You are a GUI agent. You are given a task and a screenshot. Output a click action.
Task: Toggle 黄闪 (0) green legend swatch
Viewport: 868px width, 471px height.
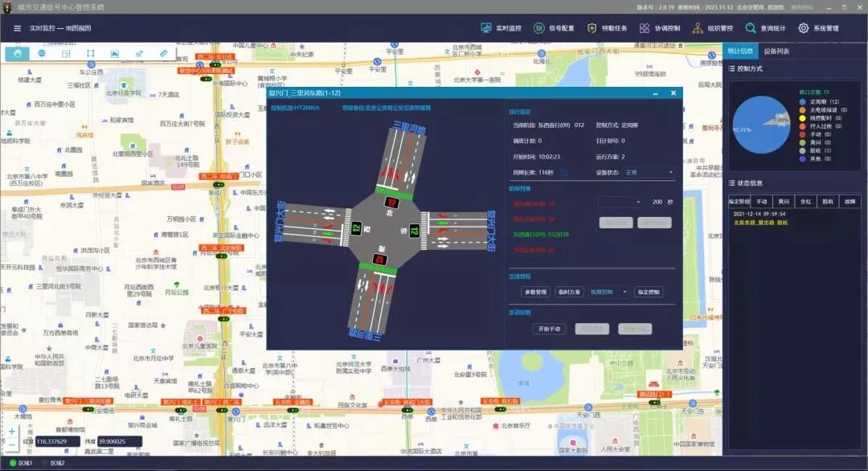pos(802,142)
